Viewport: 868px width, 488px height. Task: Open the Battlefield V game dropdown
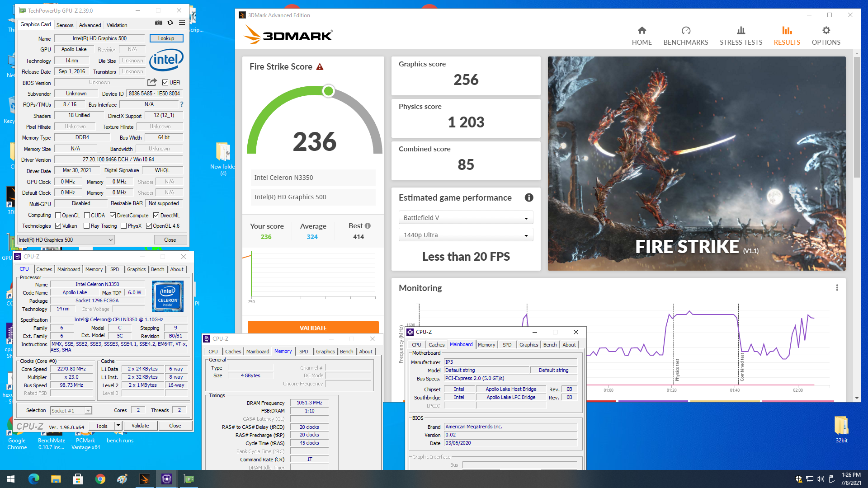(466, 218)
